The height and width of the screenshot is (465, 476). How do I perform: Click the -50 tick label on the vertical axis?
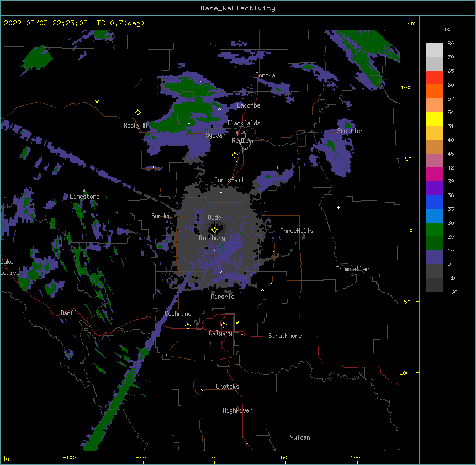[x=405, y=302]
